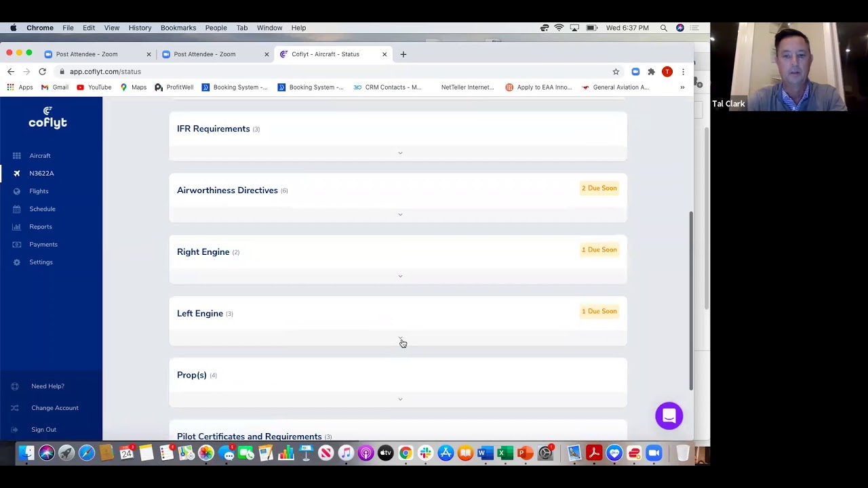Go to Schedule in sidebar
This screenshot has width=868, height=488.
tap(42, 209)
